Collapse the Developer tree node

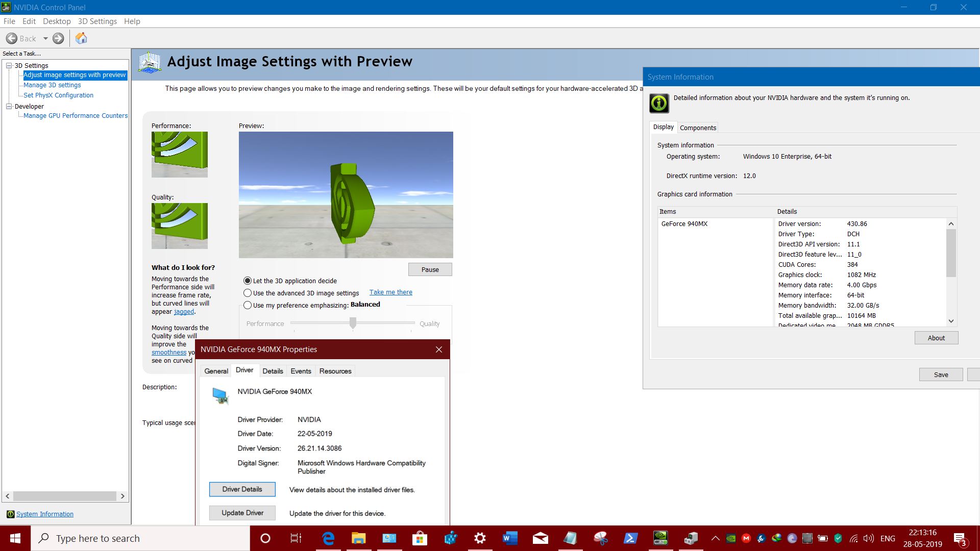9,106
